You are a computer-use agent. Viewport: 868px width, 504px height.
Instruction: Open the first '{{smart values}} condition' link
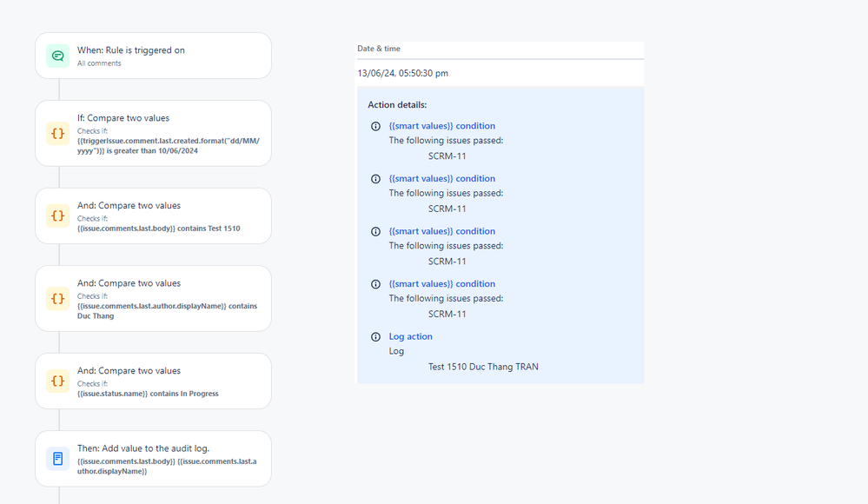pyautogui.click(x=441, y=126)
